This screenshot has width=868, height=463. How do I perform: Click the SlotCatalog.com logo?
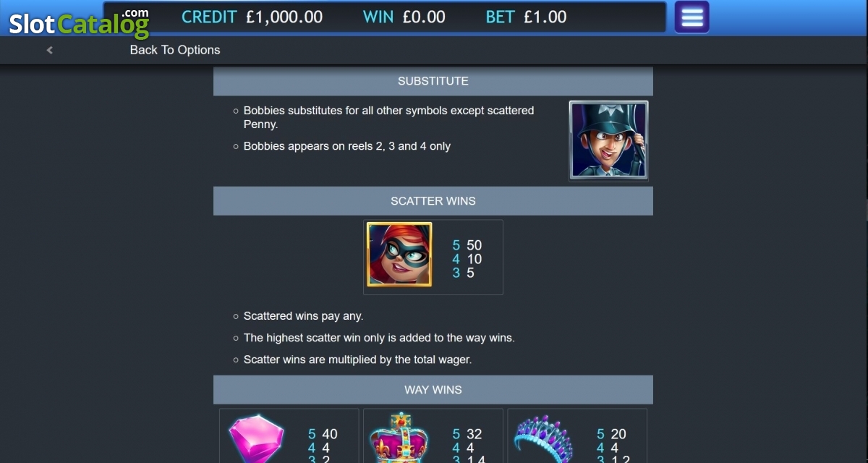click(x=79, y=23)
